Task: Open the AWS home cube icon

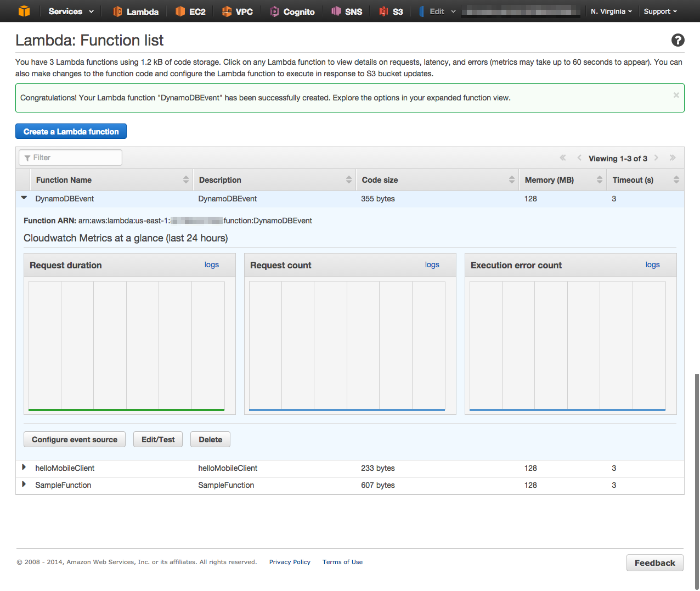Action: 24,10
